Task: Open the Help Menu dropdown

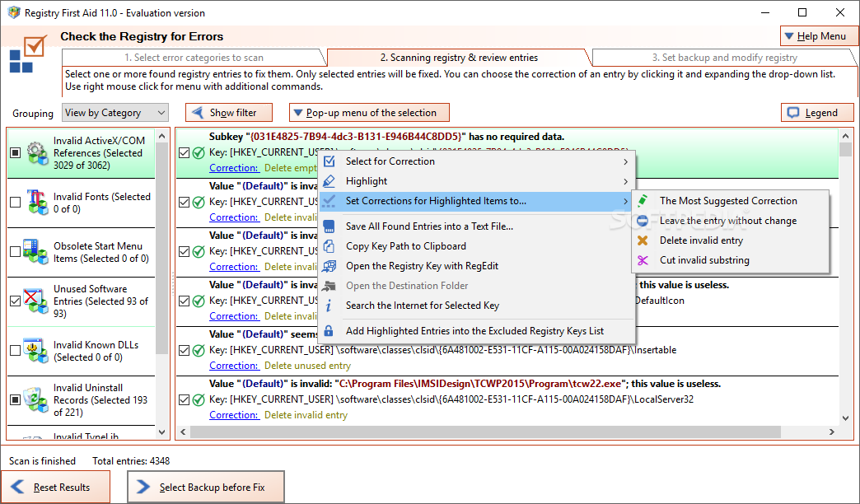Action: (x=819, y=36)
